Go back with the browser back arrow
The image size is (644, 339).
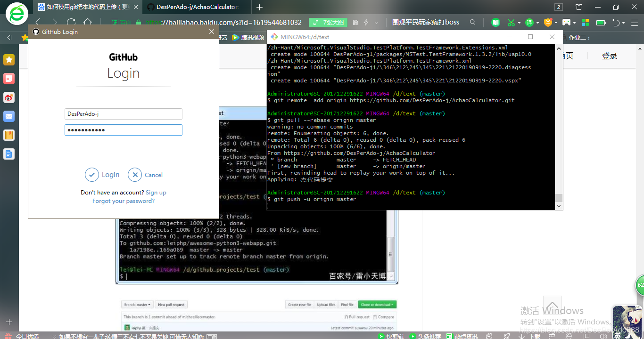tap(38, 22)
